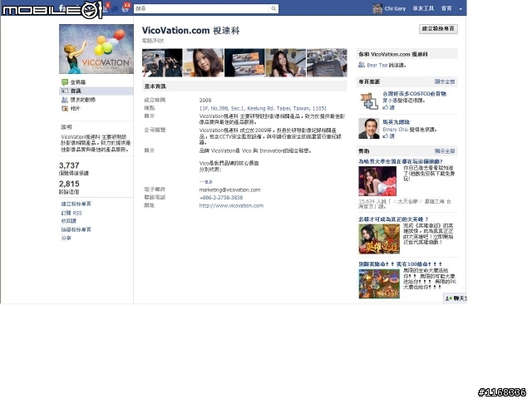Click Chi Gary profile avatar icon
Viewport: 532px width, 399px height.
point(377,9)
